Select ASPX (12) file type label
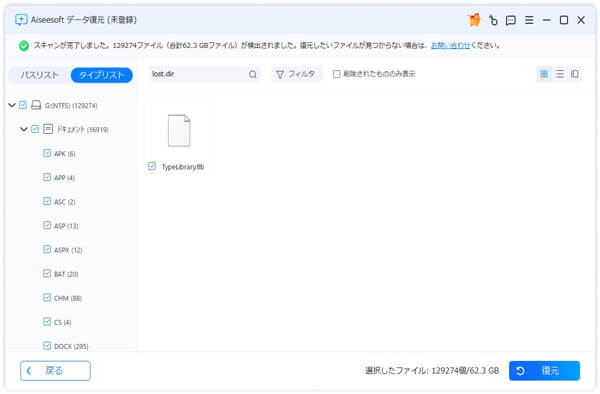This screenshot has width=600, height=394. coord(68,250)
